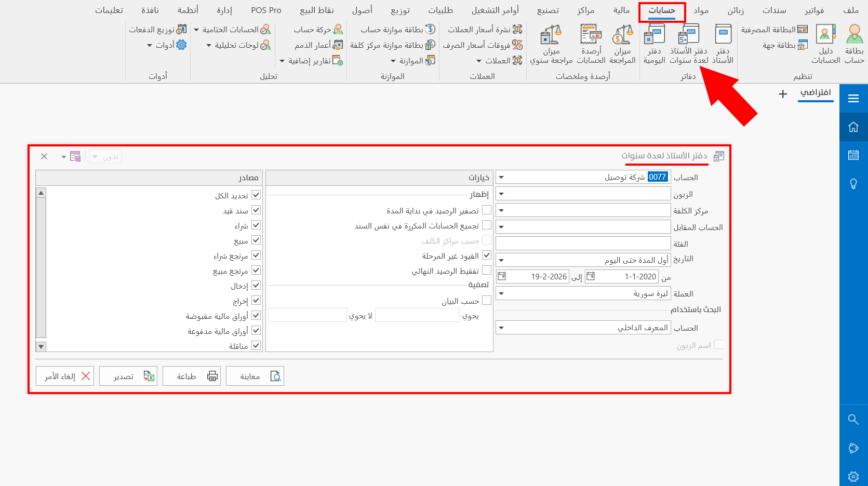The height and width of the screenshot is (486, 868).
Task: Click طباعة print button
Action: 192,376
